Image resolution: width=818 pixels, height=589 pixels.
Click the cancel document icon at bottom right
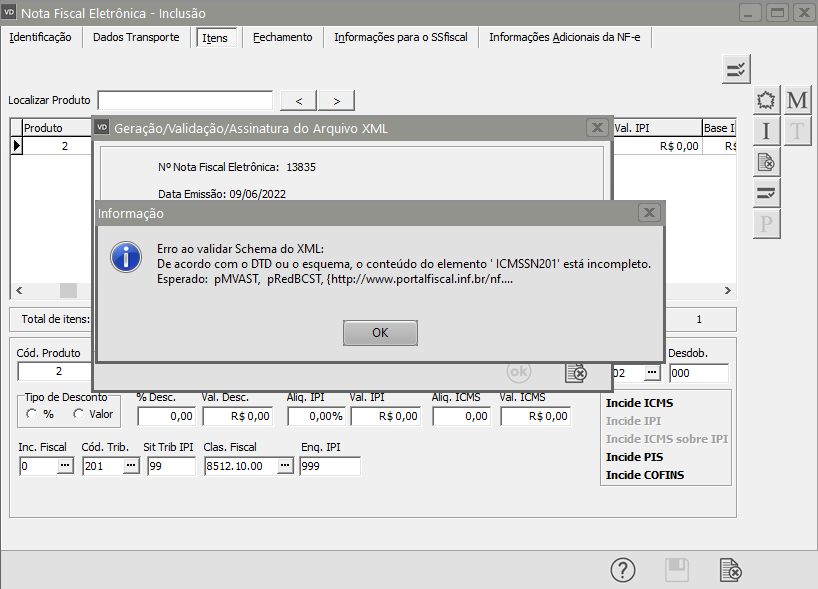pos(731,570)
